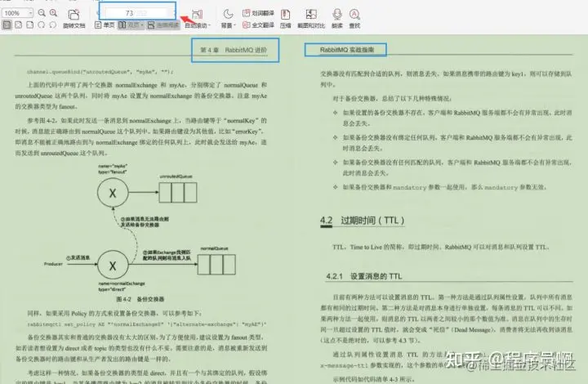The height and width of the screenshot is (384, 588).
Task: Click the diagram label normalQueue
Action: pos(214,248)
